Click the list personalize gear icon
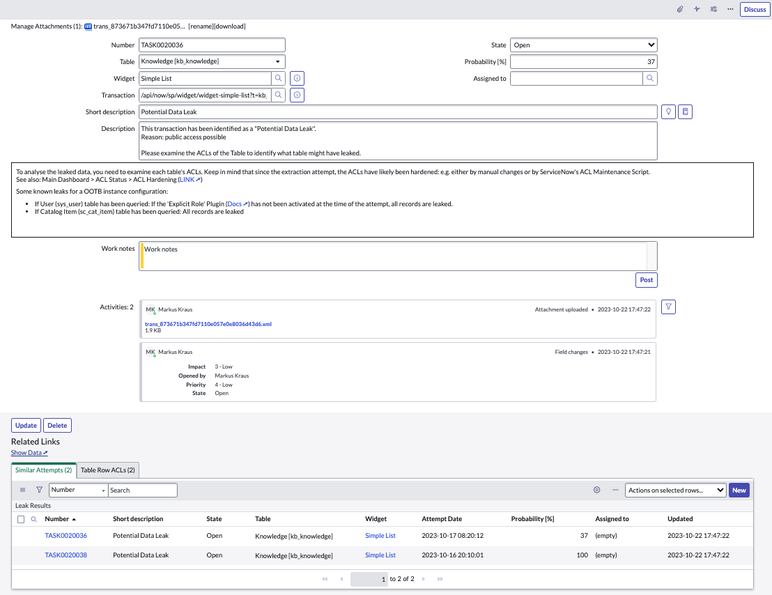 (x=597, y=490)
